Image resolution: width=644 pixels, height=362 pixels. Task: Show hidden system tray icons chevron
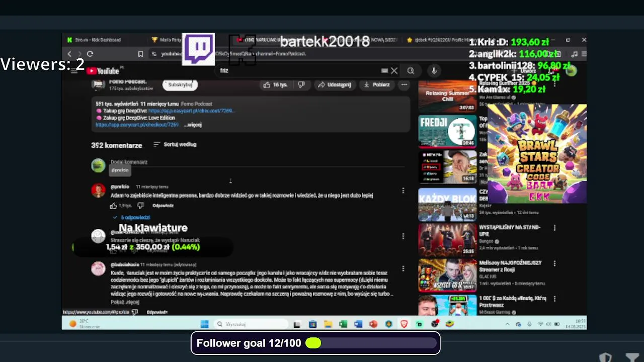[507, 324]
